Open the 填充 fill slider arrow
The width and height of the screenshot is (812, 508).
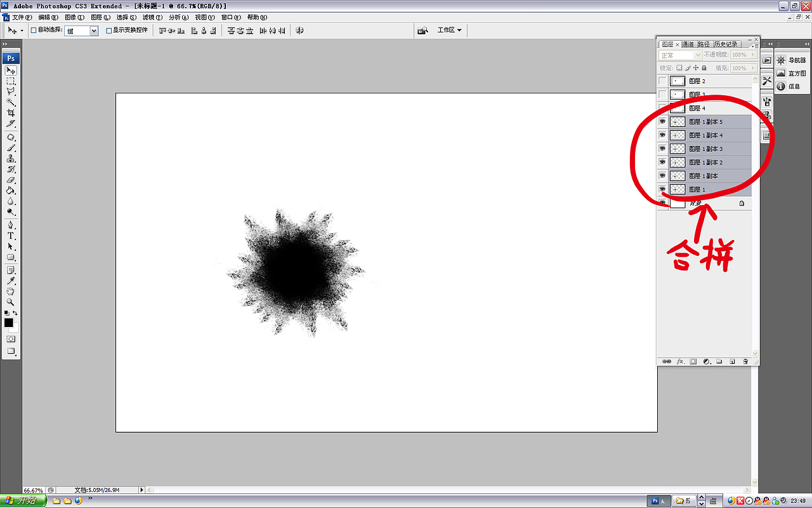(753, 68)
